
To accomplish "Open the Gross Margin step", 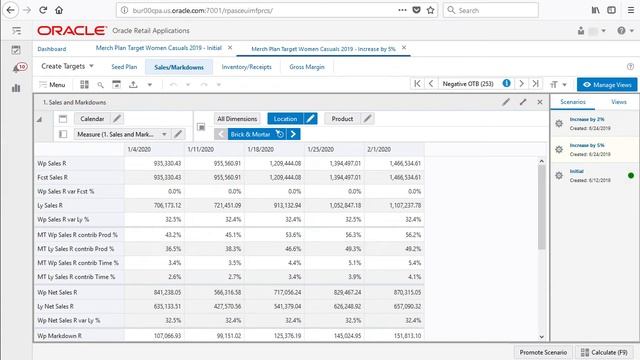I will coord(307,67).
